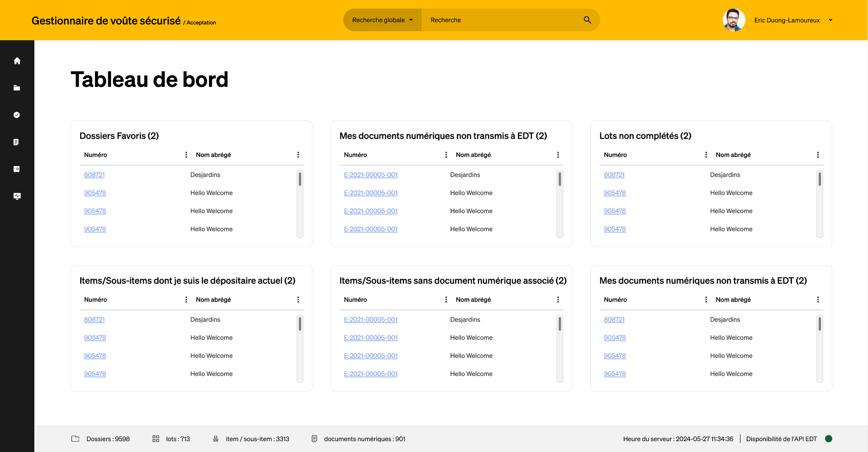Open dossier 808721 in Dossiers Favoris
The width and height of the screenshot is (868, 452).
tap(94, 175)
